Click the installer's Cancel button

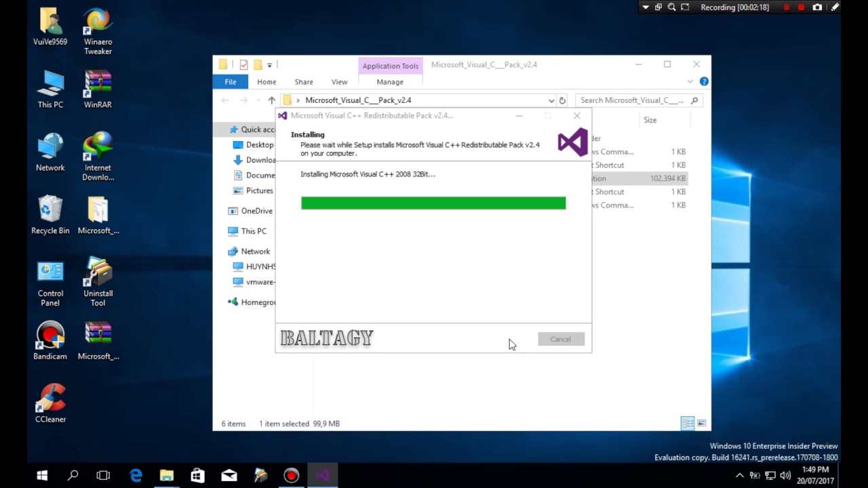561,339
